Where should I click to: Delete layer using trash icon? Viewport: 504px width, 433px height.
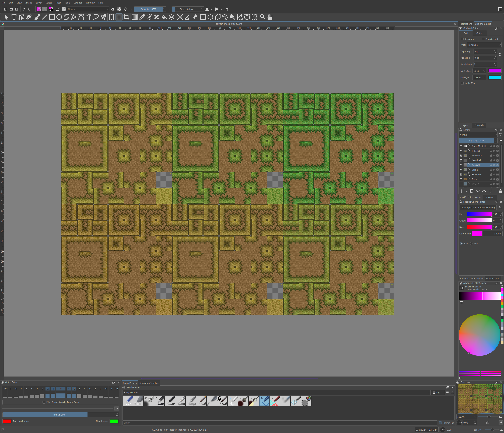(500, 191)
